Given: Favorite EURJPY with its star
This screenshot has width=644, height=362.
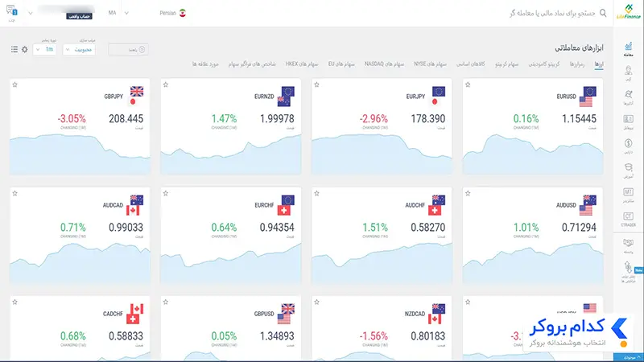Looking at the screenshot, I should point(316,84).
